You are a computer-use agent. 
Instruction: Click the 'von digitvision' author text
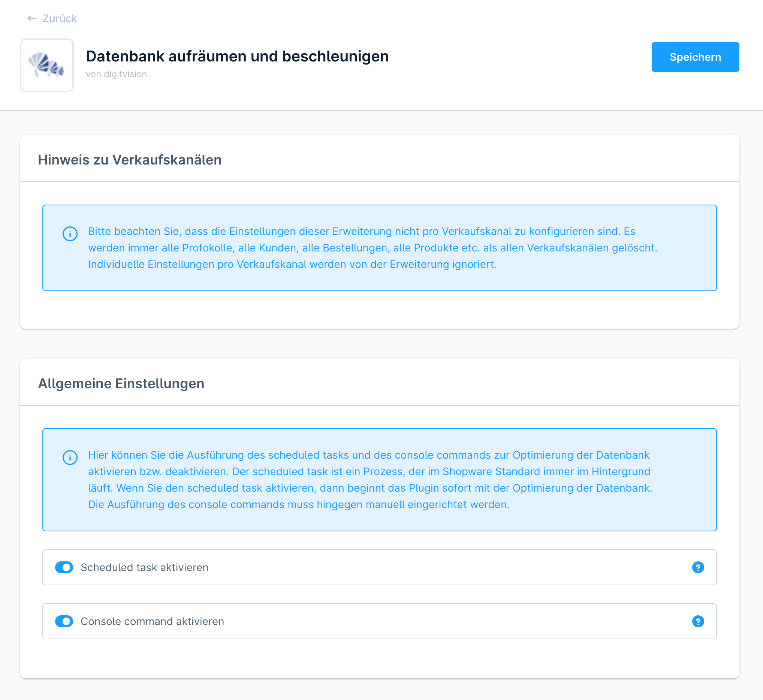click(x=116, y=74)
